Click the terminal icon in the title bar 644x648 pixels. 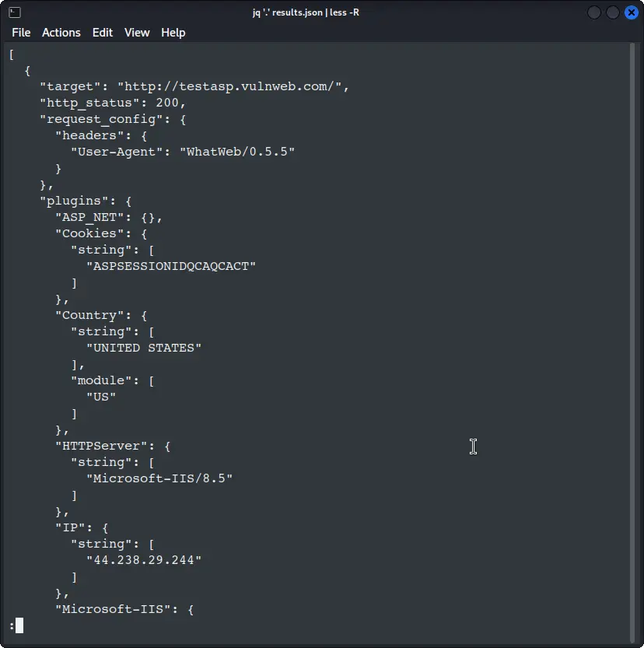[14, 12]
